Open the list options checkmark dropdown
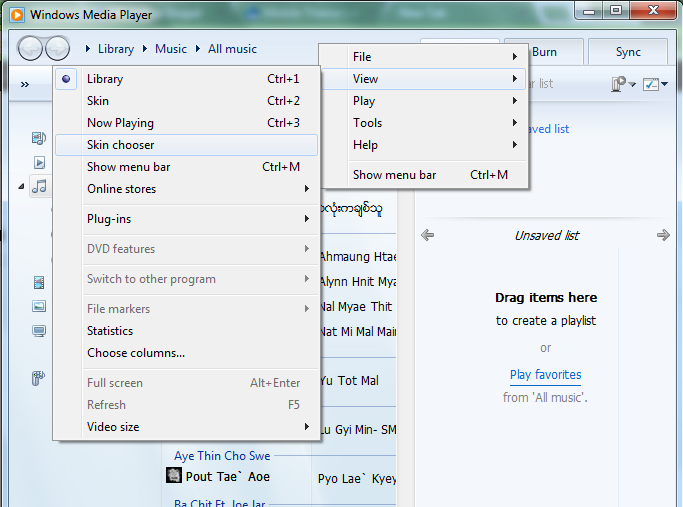683x507 pixels. (x=655, y=84)
